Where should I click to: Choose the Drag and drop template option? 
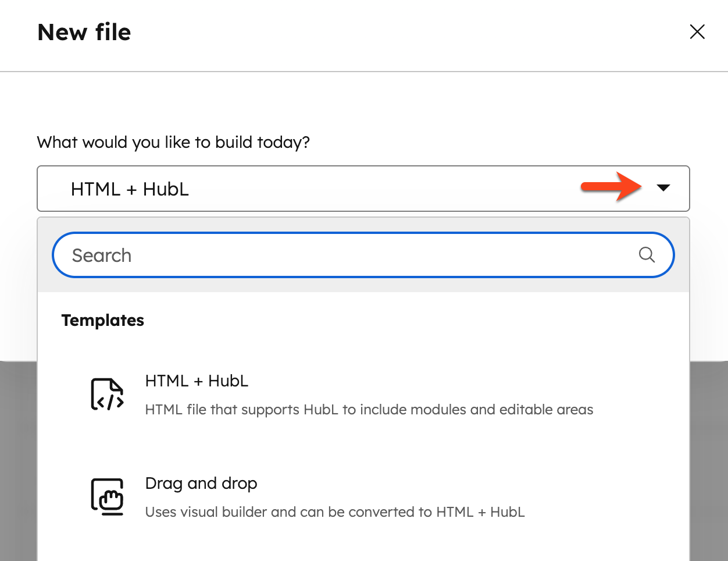coord(201,483)
